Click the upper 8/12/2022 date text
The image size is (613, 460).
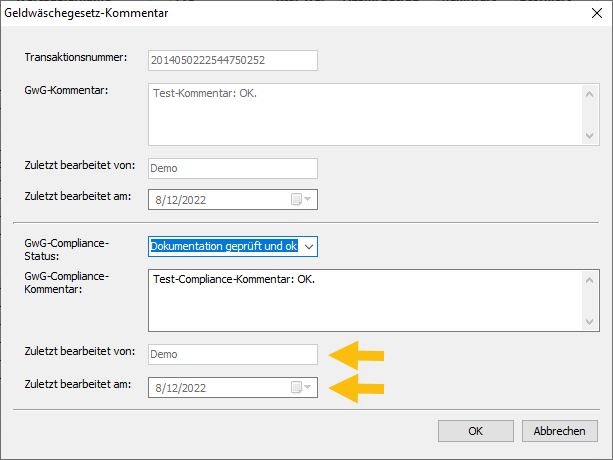182,199
